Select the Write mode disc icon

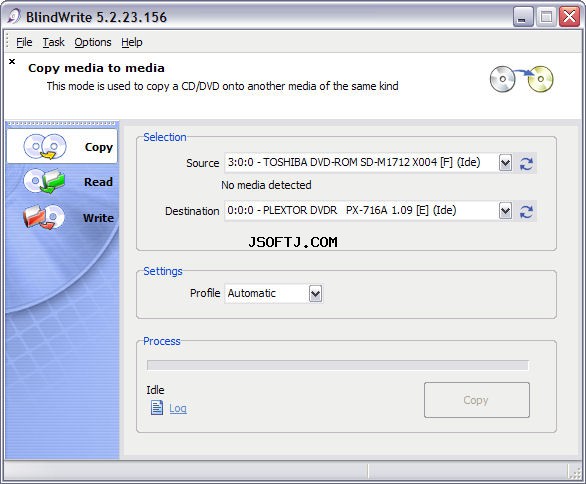coord(44,217)
